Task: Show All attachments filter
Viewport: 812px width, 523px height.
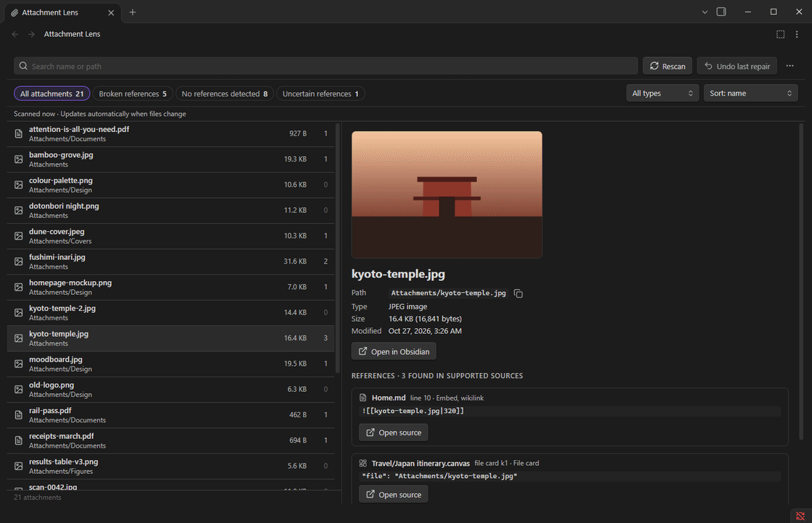Action: pos(51,93)
